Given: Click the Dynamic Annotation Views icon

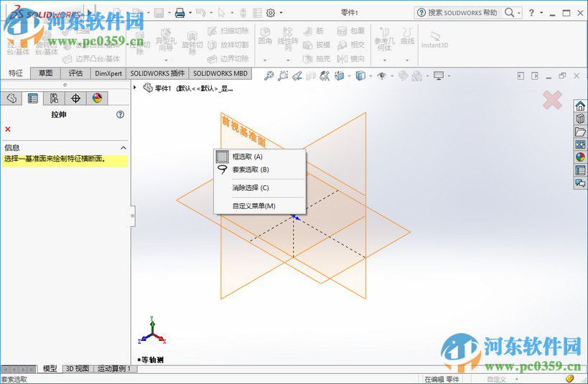Looking at the screenshot, I should point(325,76).
